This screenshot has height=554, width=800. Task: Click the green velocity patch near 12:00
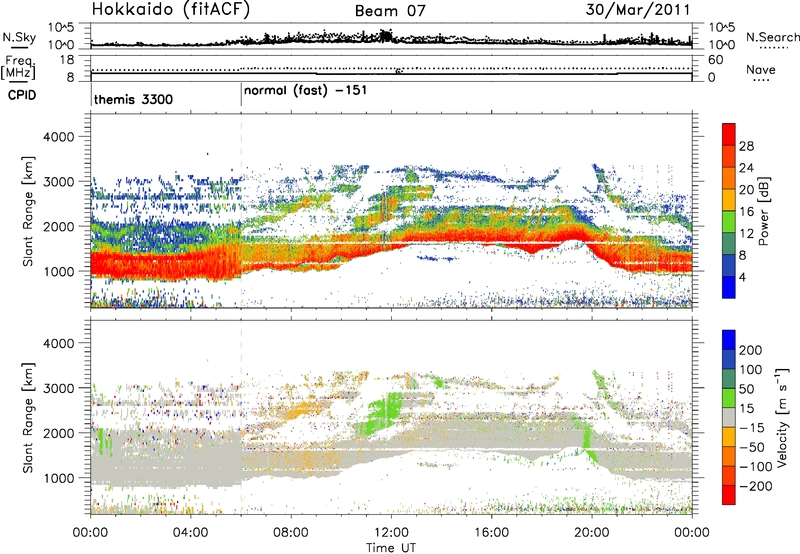[383, 412]
